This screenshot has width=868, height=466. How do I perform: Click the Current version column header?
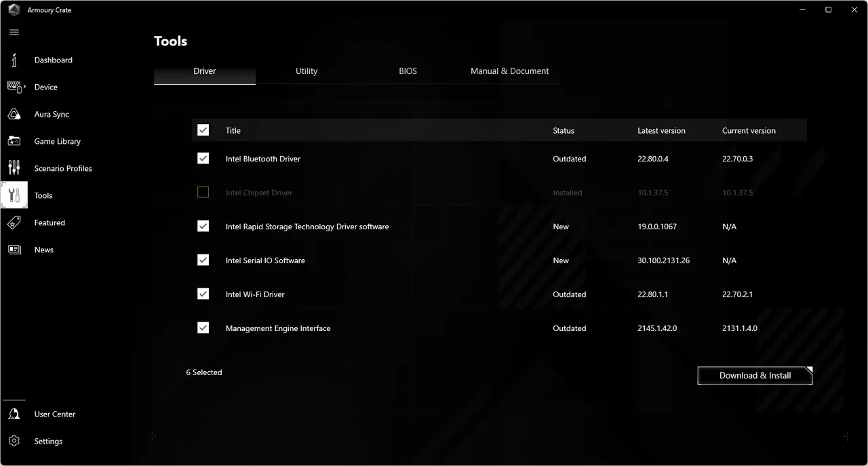click(749, 130)
